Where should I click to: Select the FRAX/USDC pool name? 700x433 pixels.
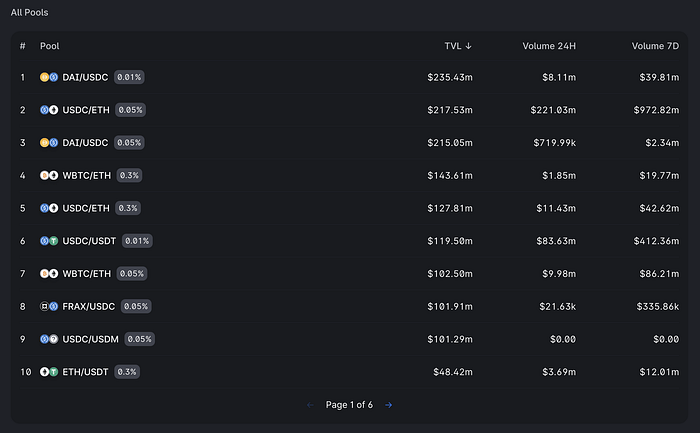coord(90,306)
